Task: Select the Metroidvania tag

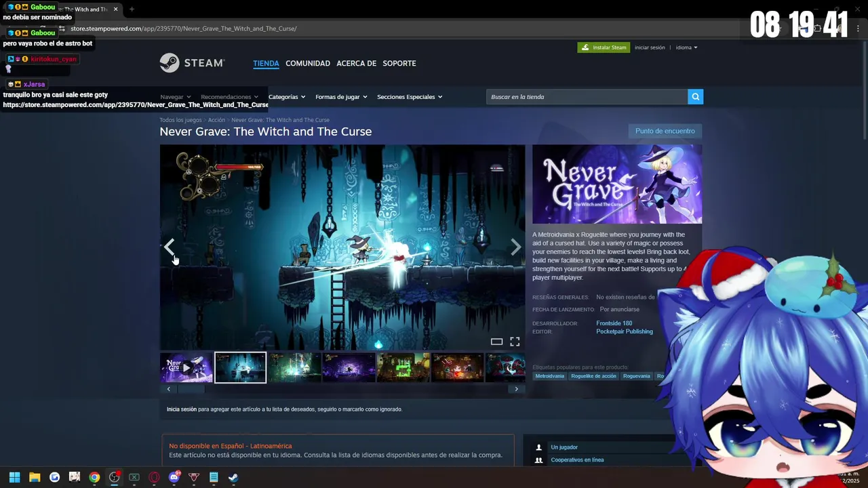Action: pyautogui.click(x=549, y=376)
